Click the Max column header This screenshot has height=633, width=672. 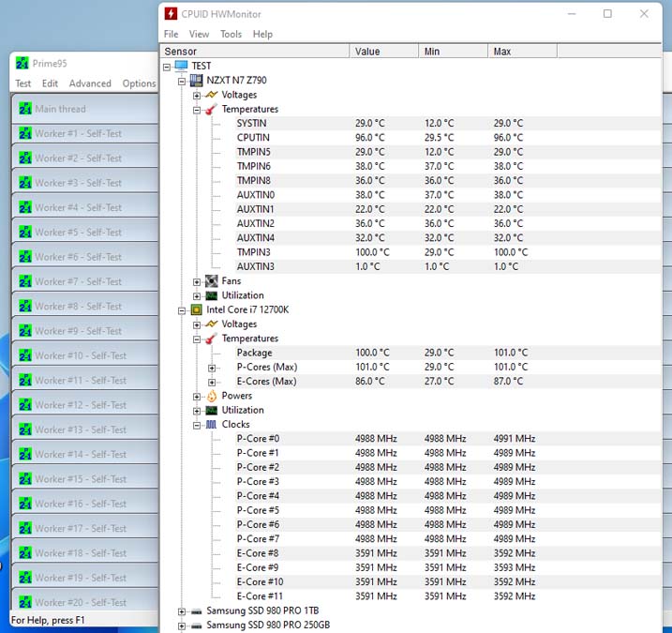coord(522,52)
